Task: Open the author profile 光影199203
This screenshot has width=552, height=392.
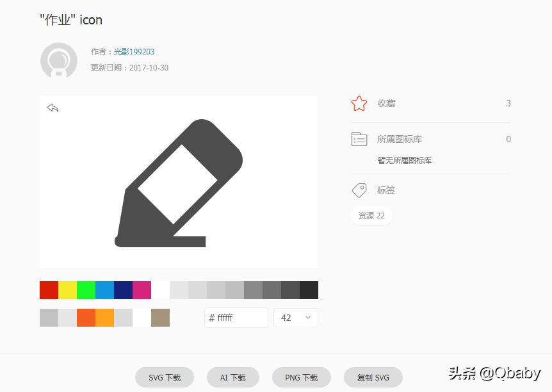Action: click(x=134, y=52)
